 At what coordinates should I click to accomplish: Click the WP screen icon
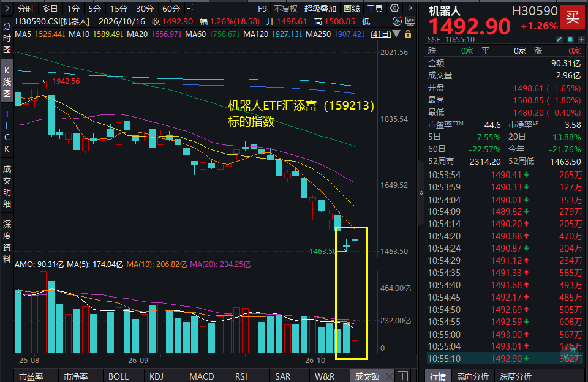point(410,21)
